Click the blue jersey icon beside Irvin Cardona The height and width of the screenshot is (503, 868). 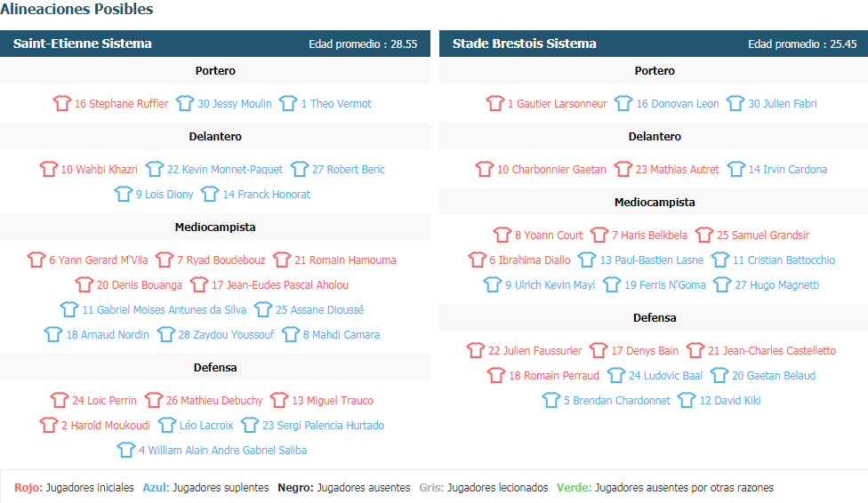[736, 169]
